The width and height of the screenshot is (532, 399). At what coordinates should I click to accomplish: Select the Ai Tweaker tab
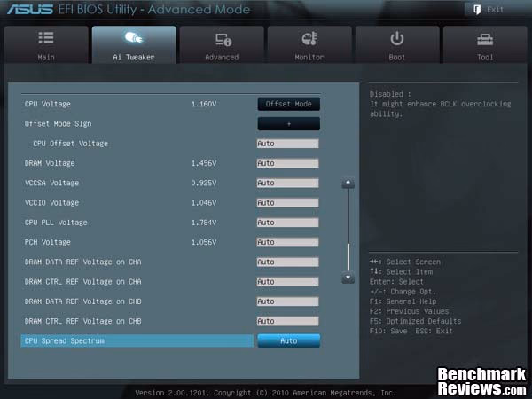134,45
